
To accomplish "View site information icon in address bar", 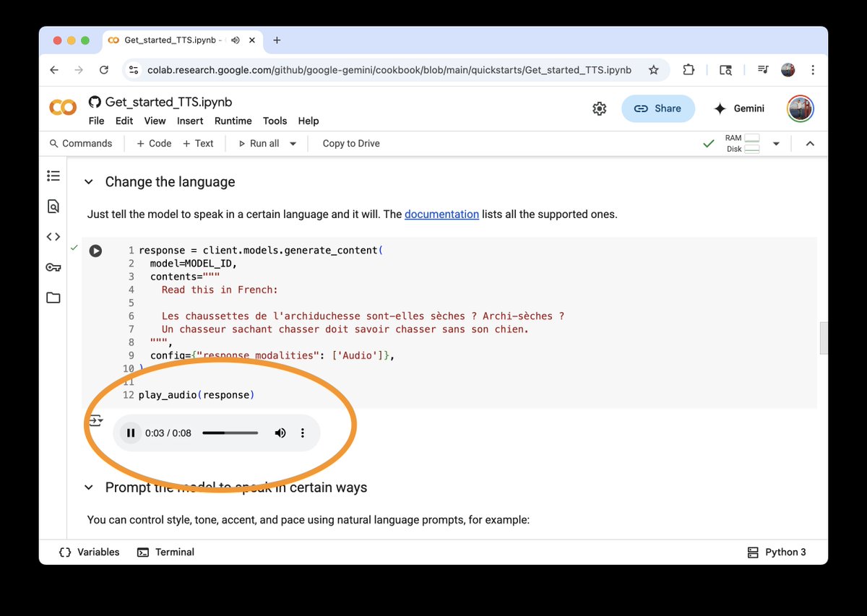I will [x=133, y=70].
